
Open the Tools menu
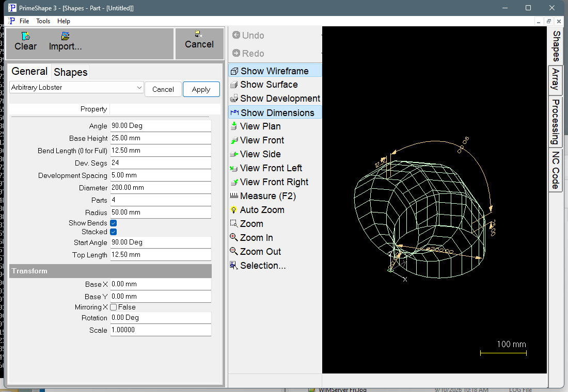[x=43, y=21]
